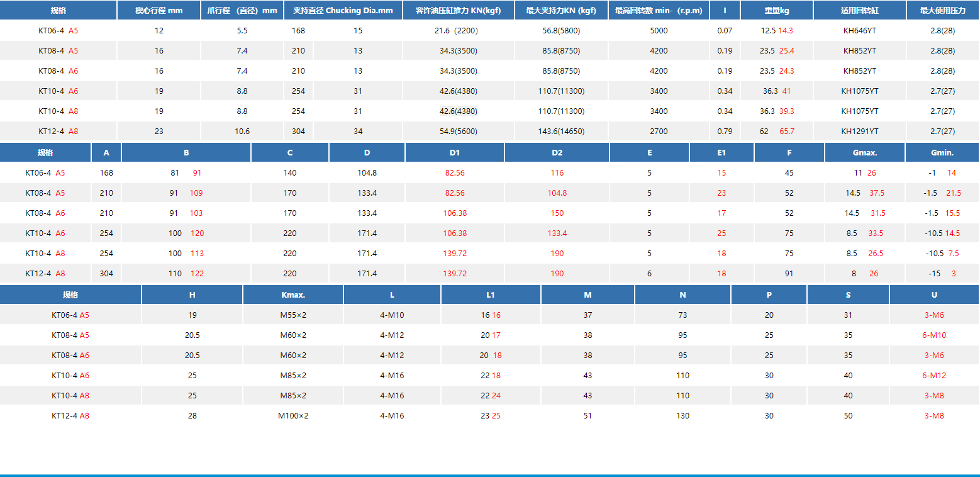
Task: Click the U column header
Action: [x=934, y=295]
